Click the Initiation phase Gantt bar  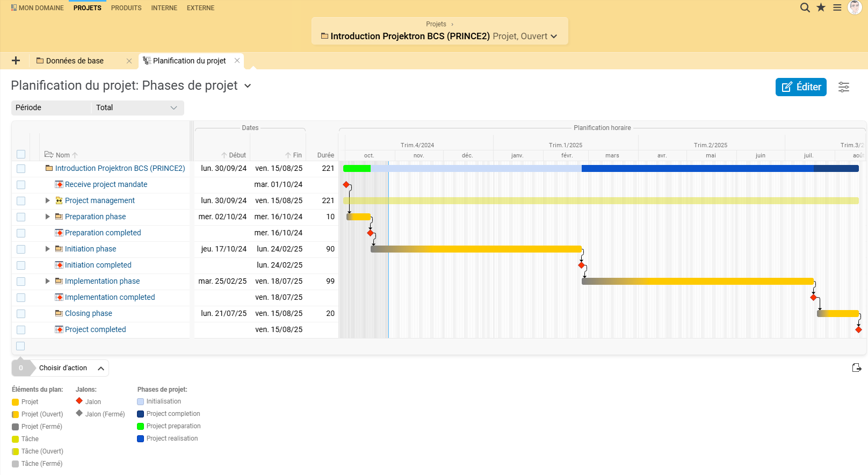click(476, 249)
